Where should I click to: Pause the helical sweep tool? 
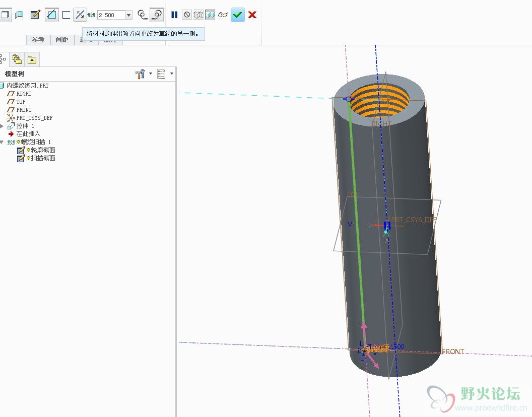[x=174, y=15]
